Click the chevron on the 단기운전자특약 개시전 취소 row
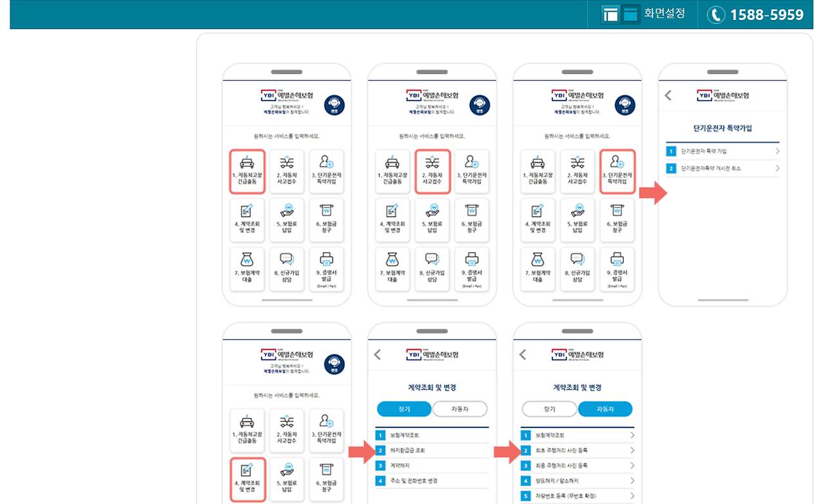 pos(777,168)
